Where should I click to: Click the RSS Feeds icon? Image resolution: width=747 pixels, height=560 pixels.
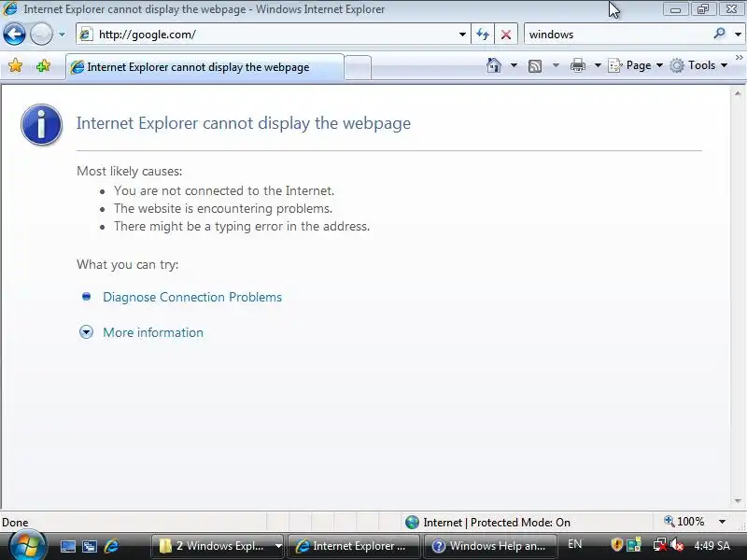(535, 65)
